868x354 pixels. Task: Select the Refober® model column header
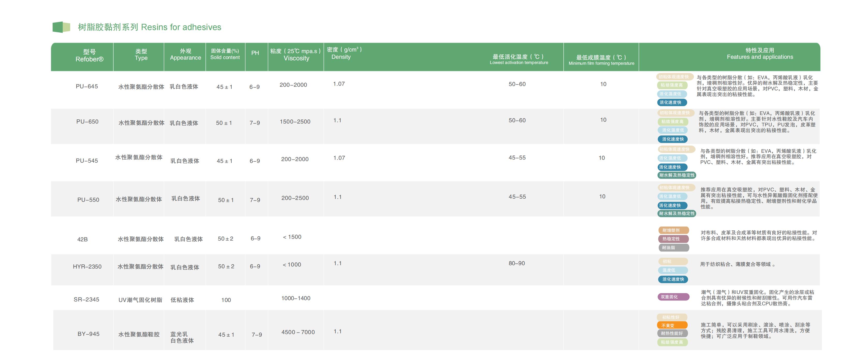click(x=89, y=56)
